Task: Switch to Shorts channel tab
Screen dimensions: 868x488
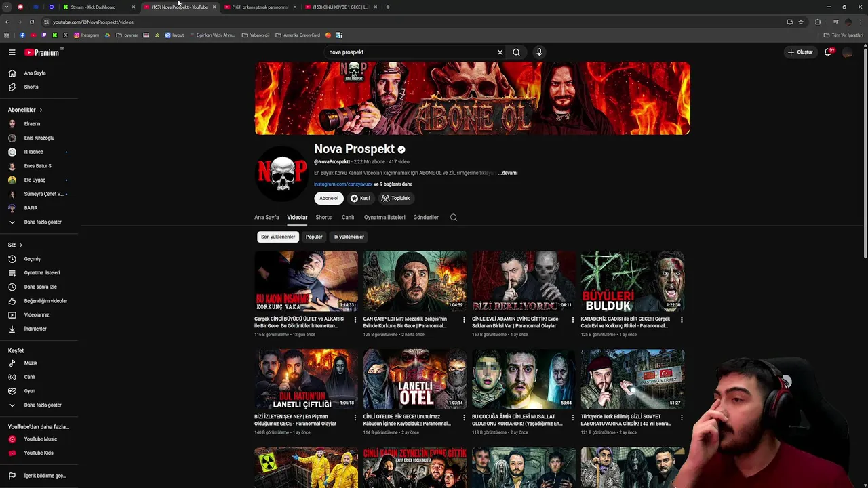Action: [x=323, y=218]
